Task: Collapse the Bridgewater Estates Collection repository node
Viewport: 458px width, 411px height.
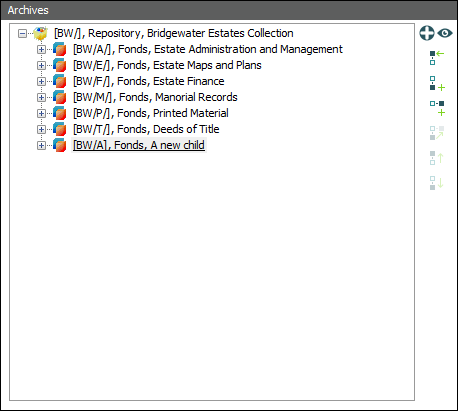Action: [x=22, y=33]
